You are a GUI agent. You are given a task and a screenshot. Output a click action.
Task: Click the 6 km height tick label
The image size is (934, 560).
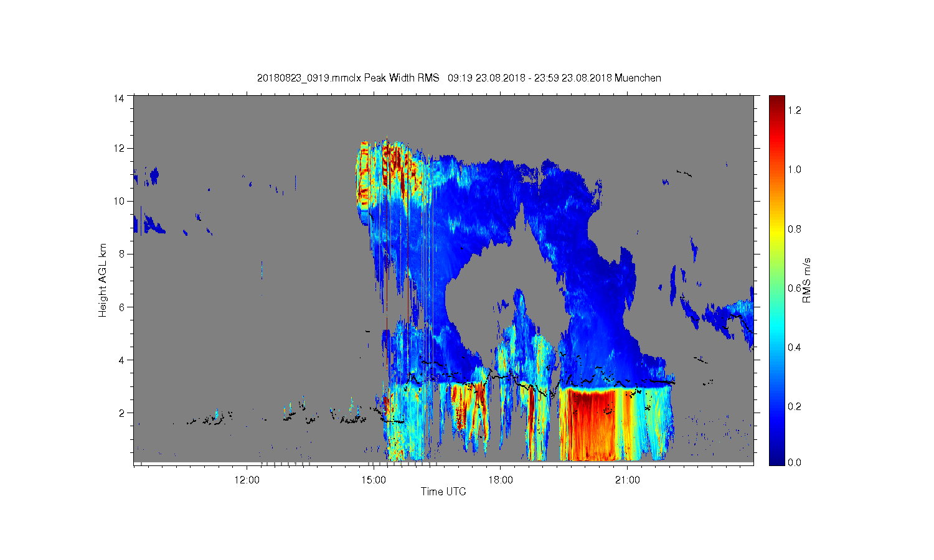pyautogui.click(x=121, y=307)
